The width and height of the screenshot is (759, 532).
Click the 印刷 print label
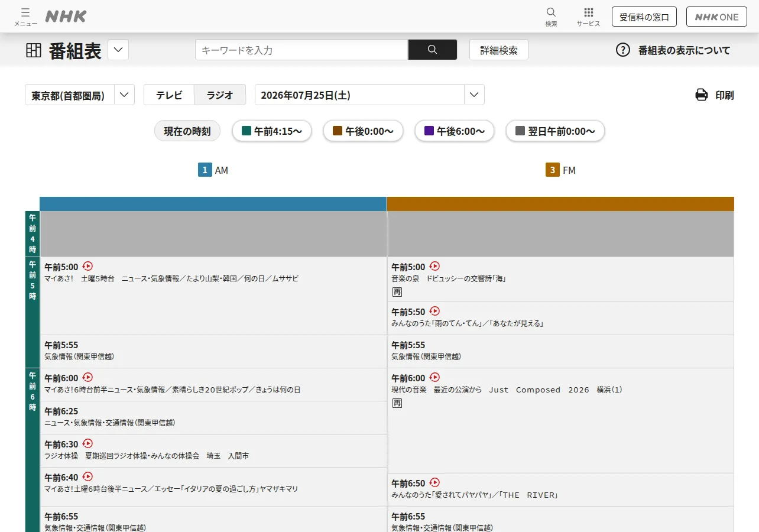tap(725, 95)
